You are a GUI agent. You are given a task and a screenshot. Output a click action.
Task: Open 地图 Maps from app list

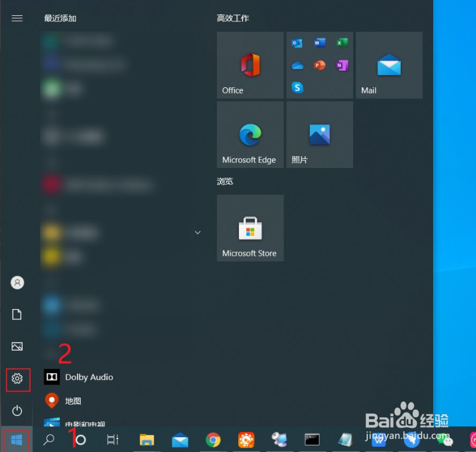pyautogui.click(x=63, y=401)
